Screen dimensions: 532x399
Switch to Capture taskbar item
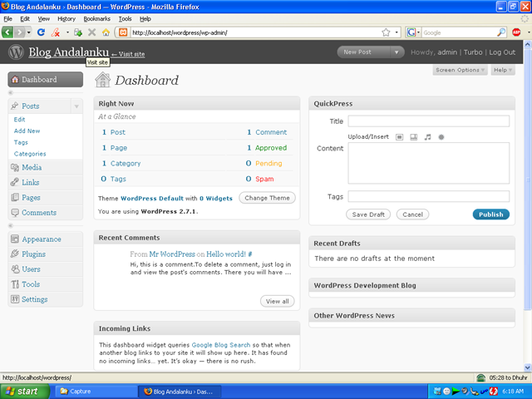[x=96, y=392]
